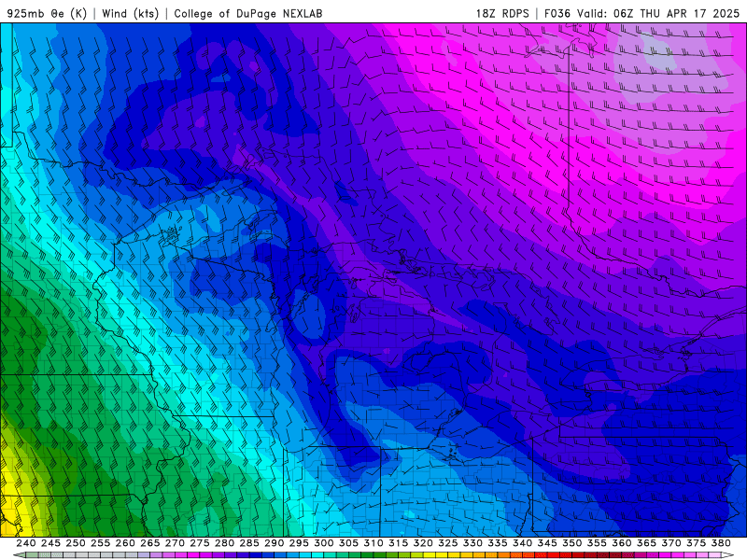Click the "Wind (kts)" header label
The width and height of the screenshot is (747, 560).
point(130,13)
